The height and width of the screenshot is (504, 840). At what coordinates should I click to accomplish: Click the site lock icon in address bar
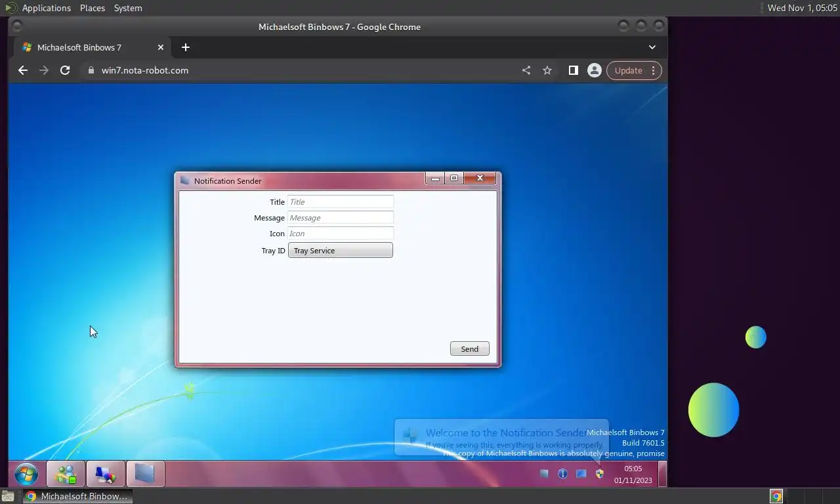(91, 70)
